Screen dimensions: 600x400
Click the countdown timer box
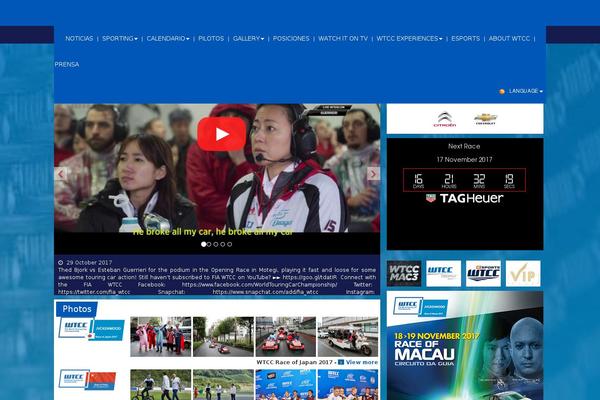(464, 180)
